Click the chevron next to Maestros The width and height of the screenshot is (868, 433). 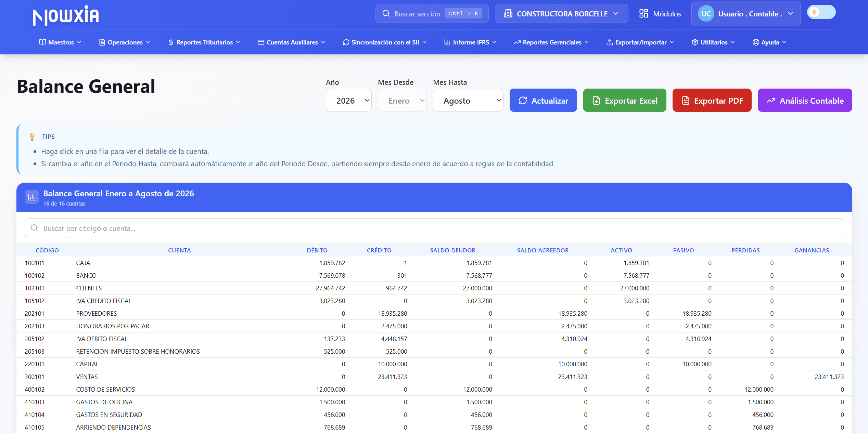point(79,42)
